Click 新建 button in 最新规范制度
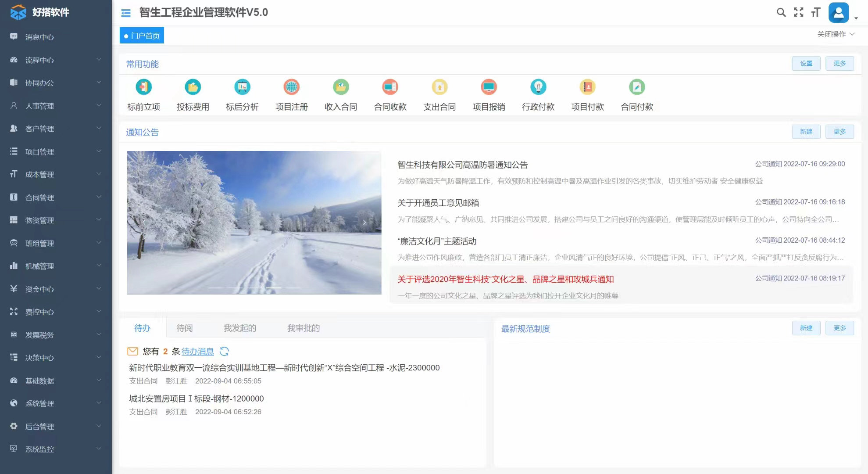This screenshot has width=868, height=474. click(806, 328)
